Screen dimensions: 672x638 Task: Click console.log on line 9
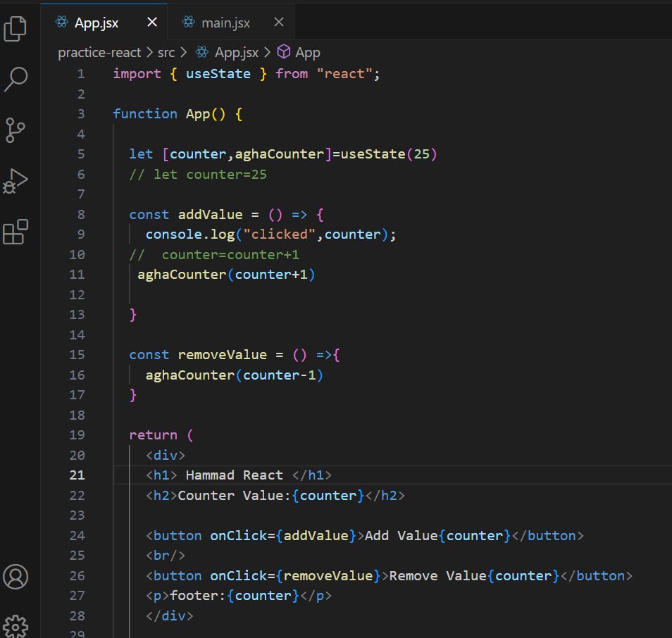click(x=190, y=234)
